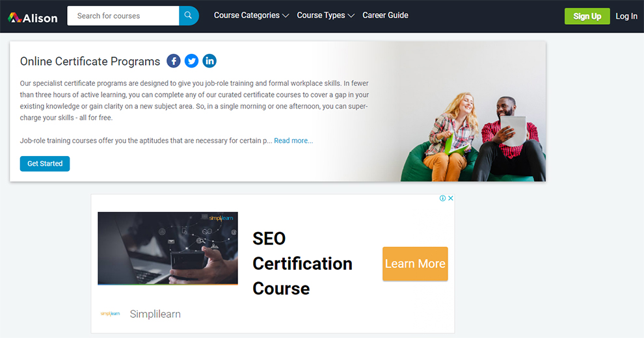Image resolution: width=644 pixels, height=338 pixels.
Task: Click the Simplilearn advertiser name text
Action: point(155,314)
